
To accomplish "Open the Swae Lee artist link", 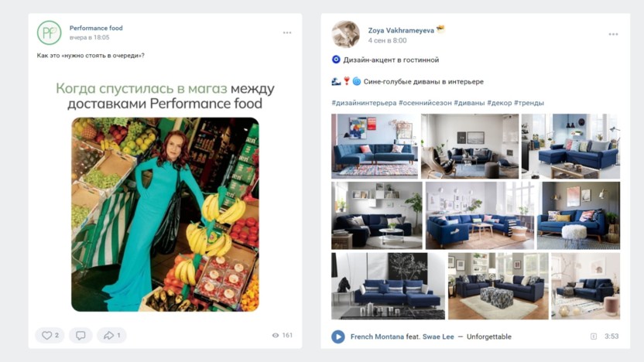I will pyautogui.click(x=438, y=336).
